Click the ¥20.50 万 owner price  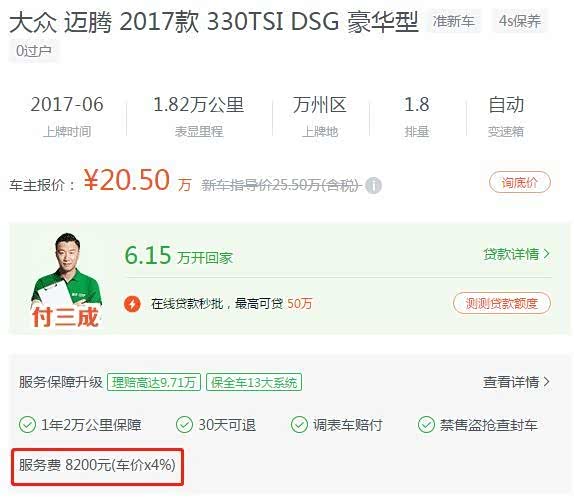point(137,180)
